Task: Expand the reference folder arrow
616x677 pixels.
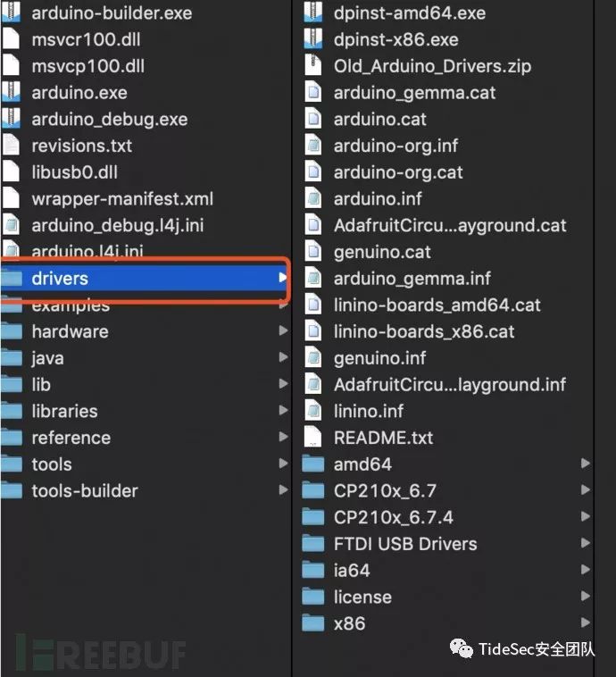Action: (x=283, y=437)
